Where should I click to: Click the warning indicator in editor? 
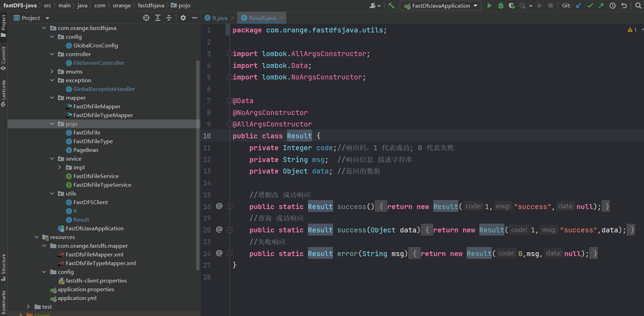click(x=632, y=30)
